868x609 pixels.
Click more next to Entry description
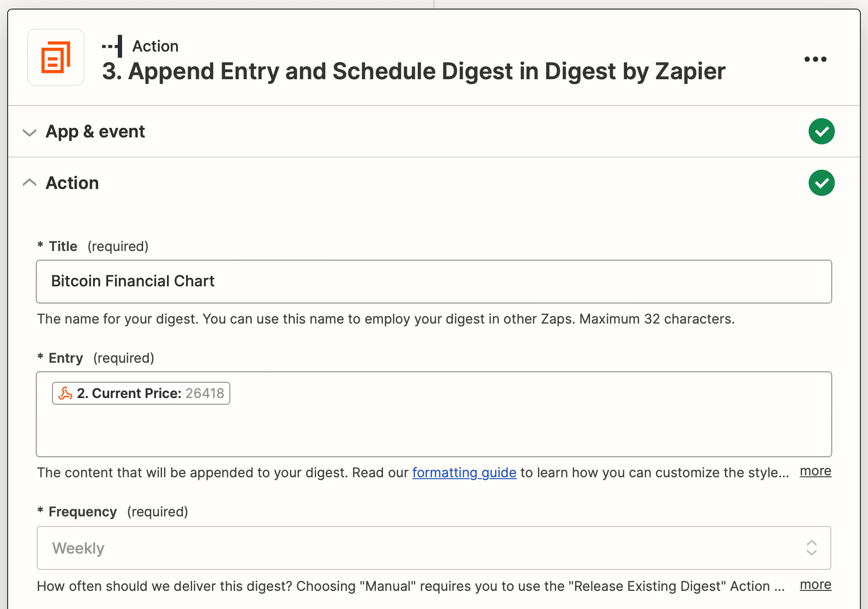(x=815, y=472)
